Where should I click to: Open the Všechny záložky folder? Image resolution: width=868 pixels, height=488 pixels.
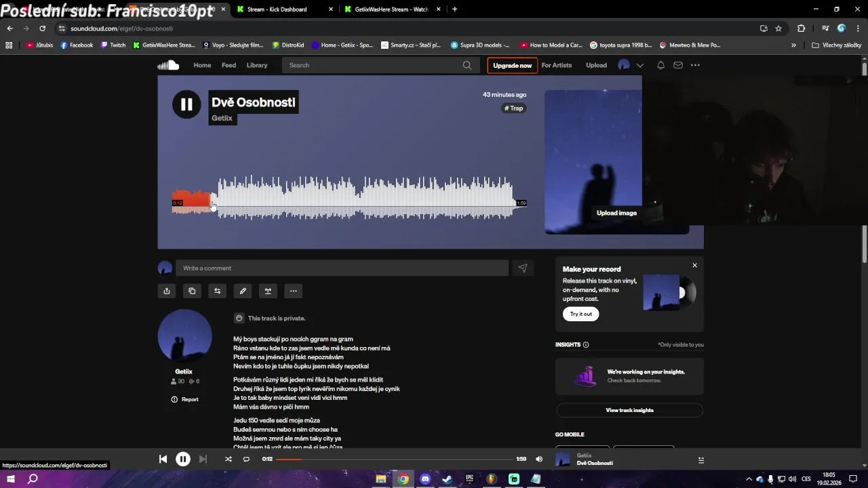837,45
